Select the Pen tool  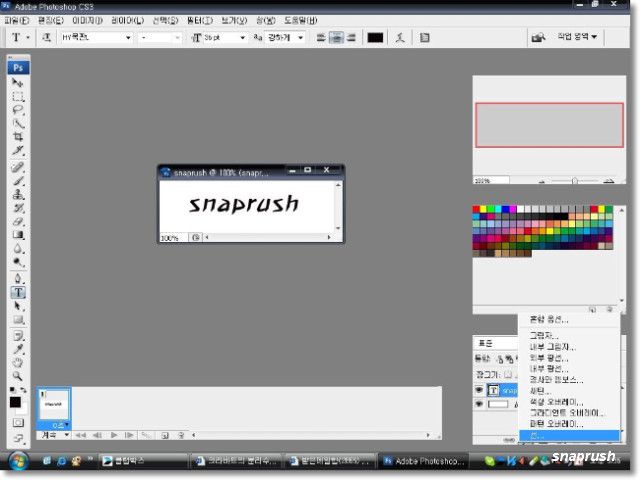(x=18, y=279)
